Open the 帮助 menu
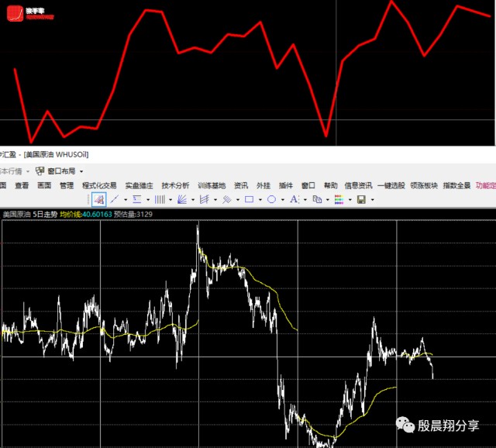496x448 pixels. [x=331, y=185]
